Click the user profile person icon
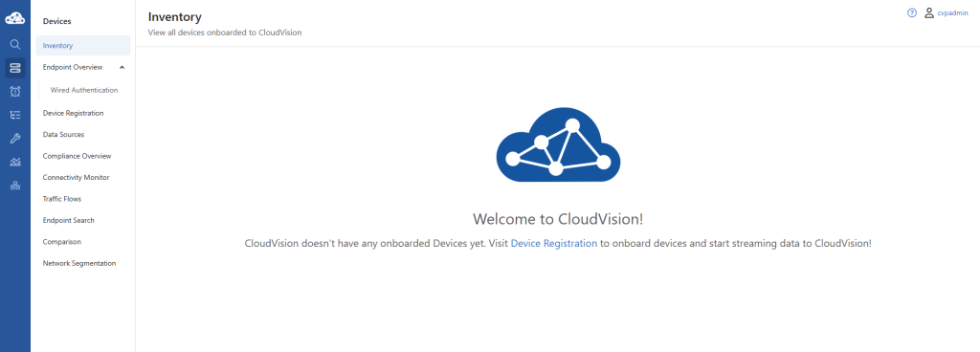980x352 pixels. click(929, 12)
